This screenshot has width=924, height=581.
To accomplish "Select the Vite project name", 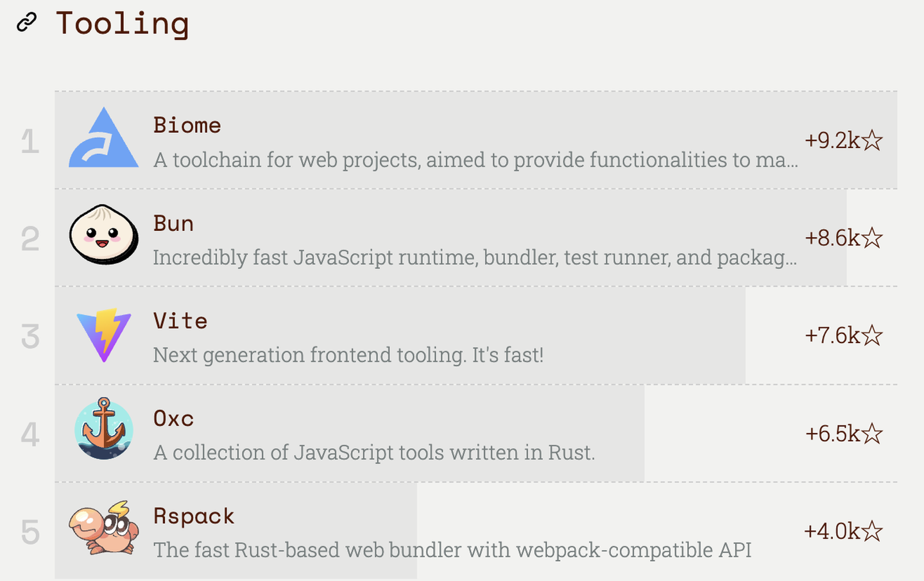I will (180, 321).
